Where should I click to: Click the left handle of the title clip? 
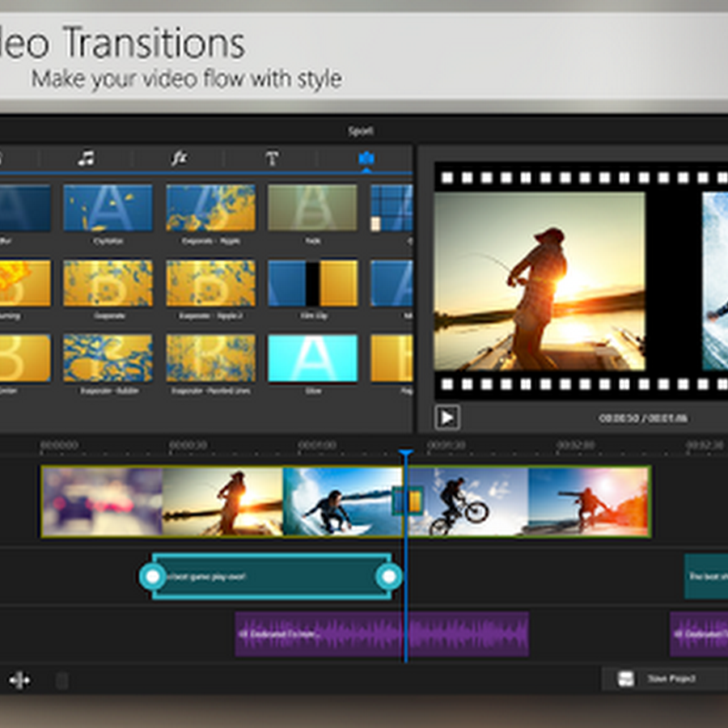[x=153, y=576]
